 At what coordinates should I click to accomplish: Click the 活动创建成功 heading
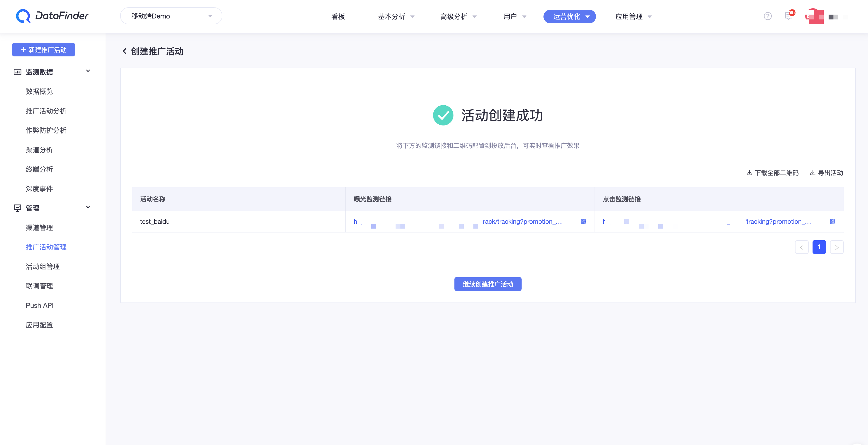[502, 115]
